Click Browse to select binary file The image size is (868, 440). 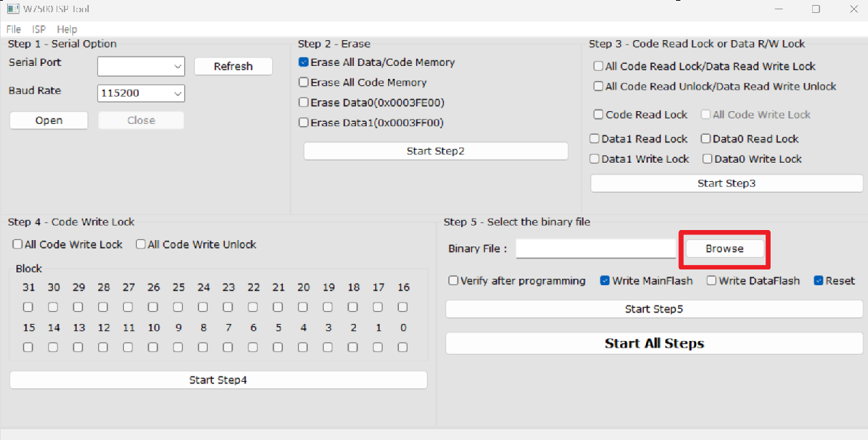[x=724, y=249]
